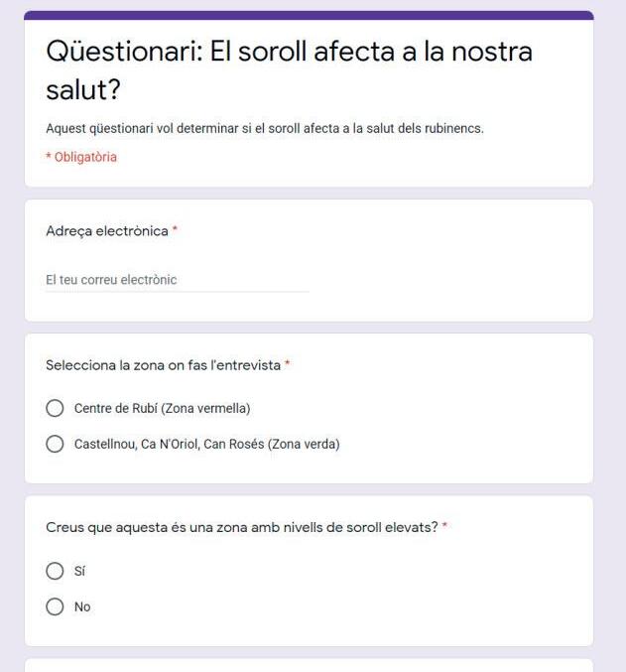Click the noise levels question heading

pos(241,526)
